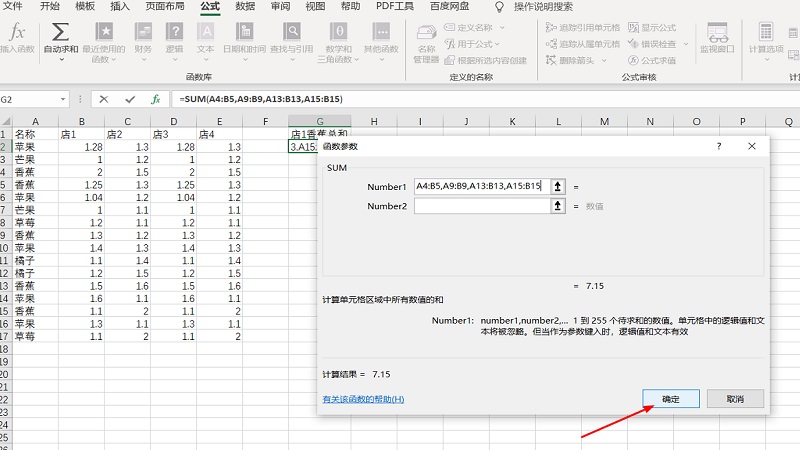Click the formula bar confirm checkmark
800x450 pixels.
[x=130, y=99]
